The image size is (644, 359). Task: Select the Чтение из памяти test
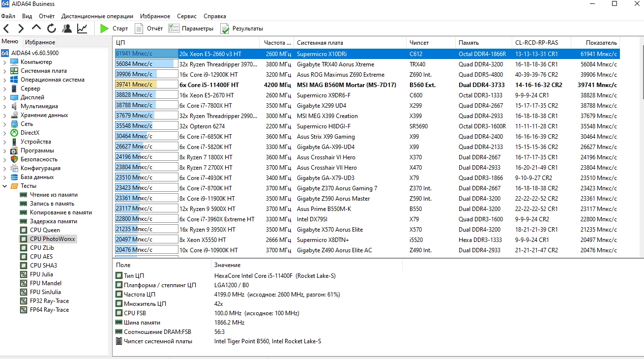coord(54,195)
